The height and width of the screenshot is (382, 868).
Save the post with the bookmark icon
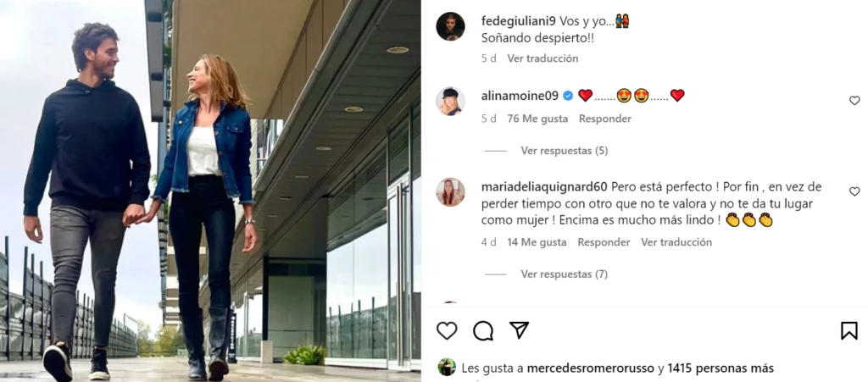coord(849,330)
